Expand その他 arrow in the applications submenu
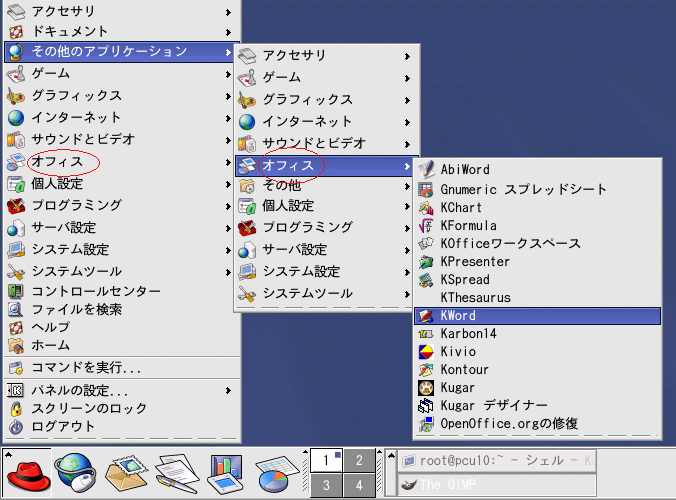Image resolution: width=676 pixels, height=500 pixels. coord(407,186)
